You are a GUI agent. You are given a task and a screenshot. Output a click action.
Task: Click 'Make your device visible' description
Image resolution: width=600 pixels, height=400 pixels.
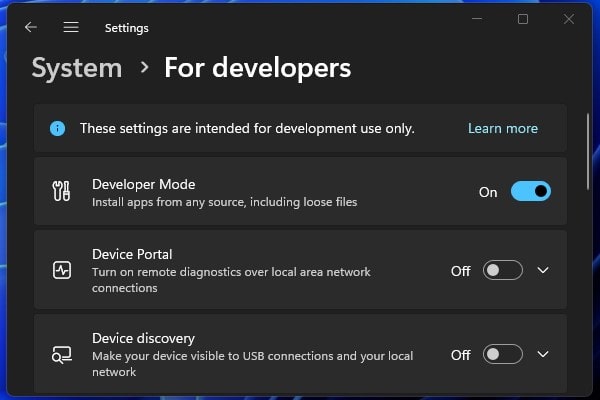pyautogui.click(x=253, y=364)
